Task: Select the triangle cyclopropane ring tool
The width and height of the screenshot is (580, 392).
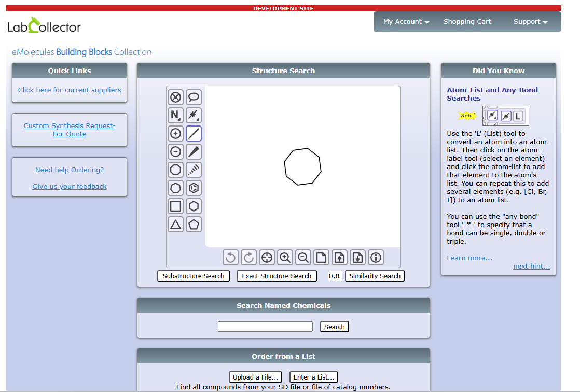Action: (x=176, y=224)
